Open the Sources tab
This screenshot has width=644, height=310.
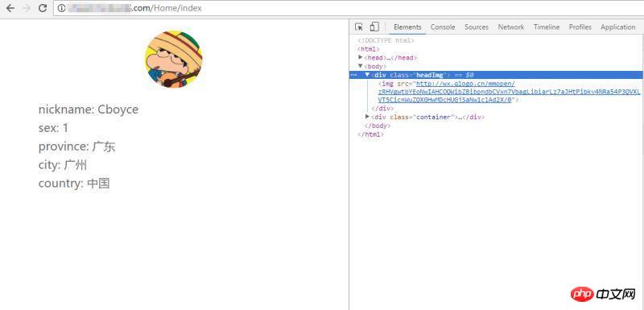point(477,27)
